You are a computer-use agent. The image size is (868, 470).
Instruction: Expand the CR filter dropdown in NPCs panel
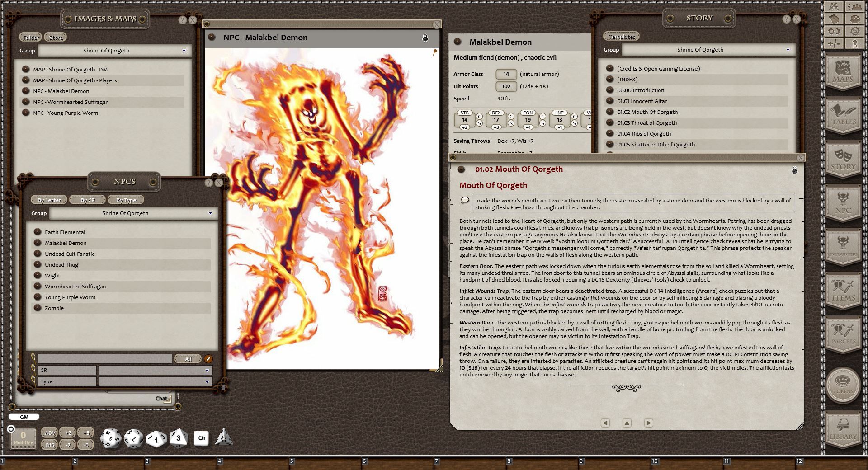coord(207,370)
